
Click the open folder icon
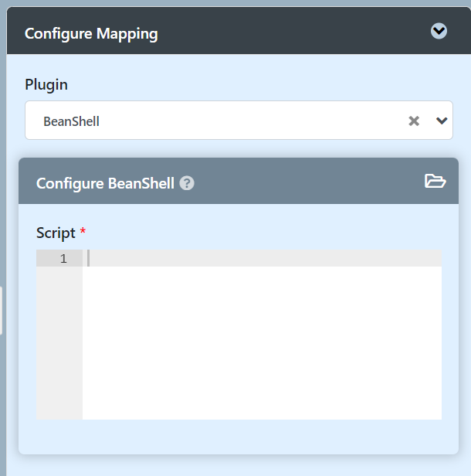pos(435,182)
